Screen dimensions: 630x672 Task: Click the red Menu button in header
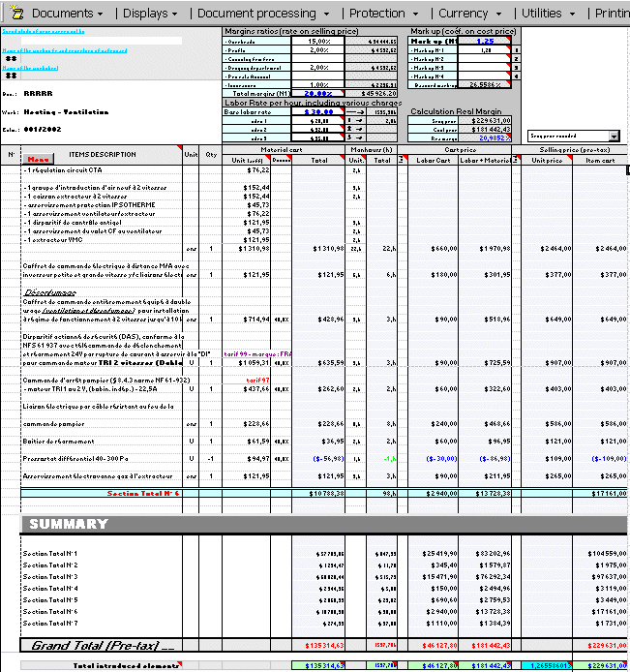(39, 159)
